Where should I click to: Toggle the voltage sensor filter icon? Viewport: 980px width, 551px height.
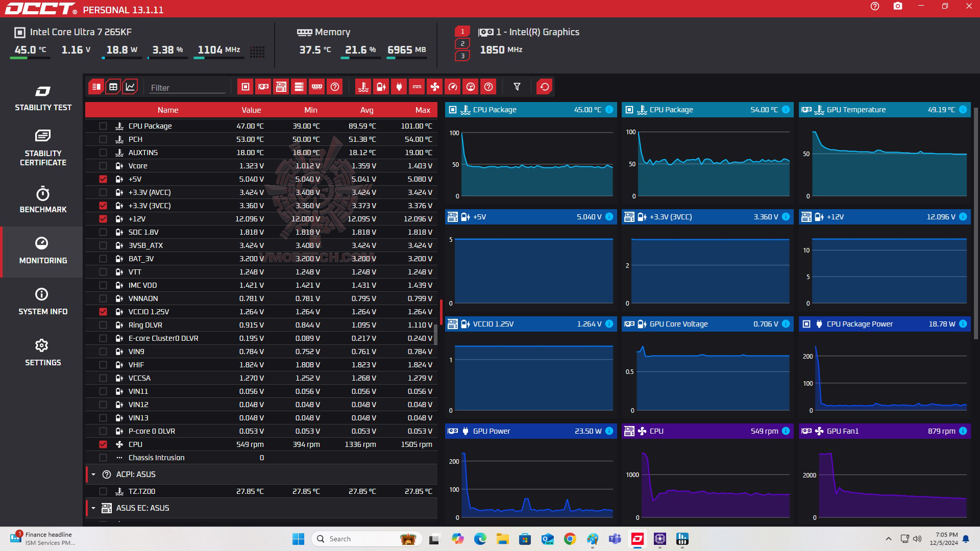point(381,87)
